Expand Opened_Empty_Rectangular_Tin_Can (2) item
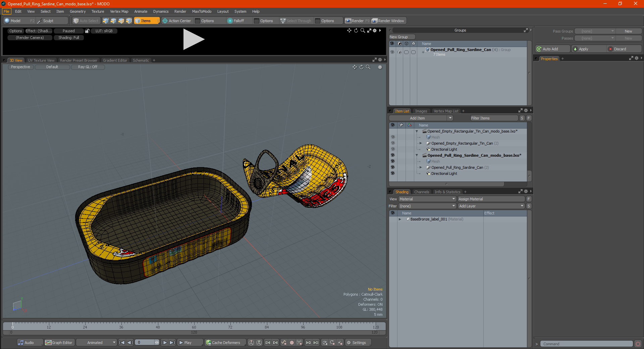Image resolution: width=644 pixels, height=349 pixels. [421, 143]
